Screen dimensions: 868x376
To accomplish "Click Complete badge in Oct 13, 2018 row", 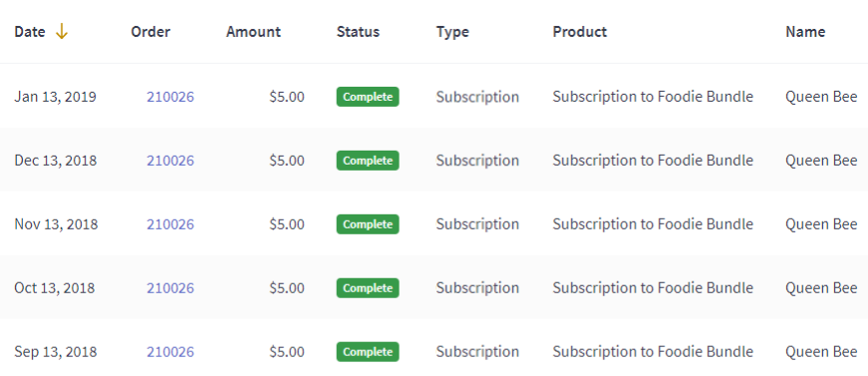I will tap(368, 288).
